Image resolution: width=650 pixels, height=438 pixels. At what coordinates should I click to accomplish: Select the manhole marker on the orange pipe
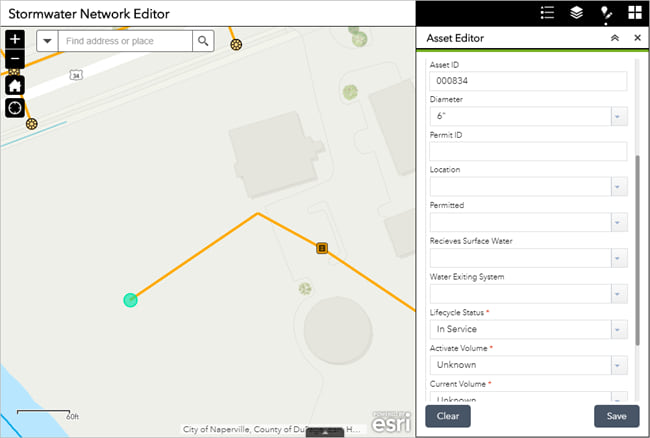(x=322, y=247)
